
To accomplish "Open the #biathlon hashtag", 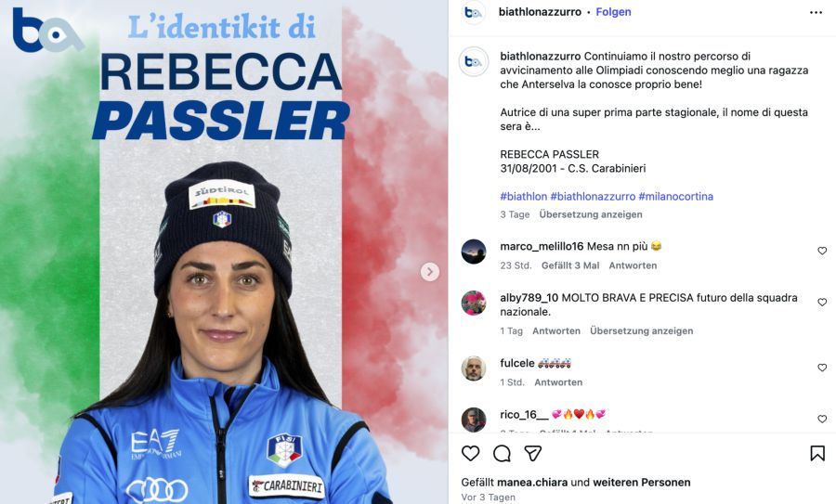I will [x=523, y=197].
